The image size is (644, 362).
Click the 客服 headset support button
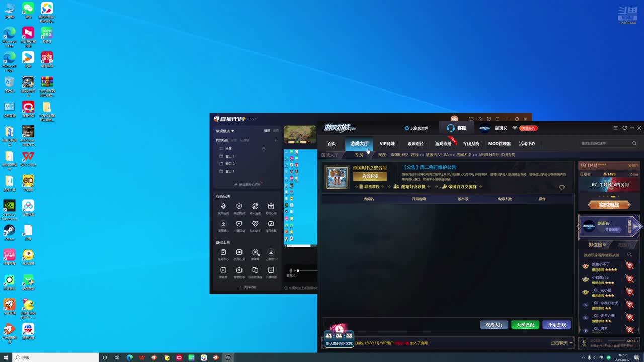tap(457, 128)
